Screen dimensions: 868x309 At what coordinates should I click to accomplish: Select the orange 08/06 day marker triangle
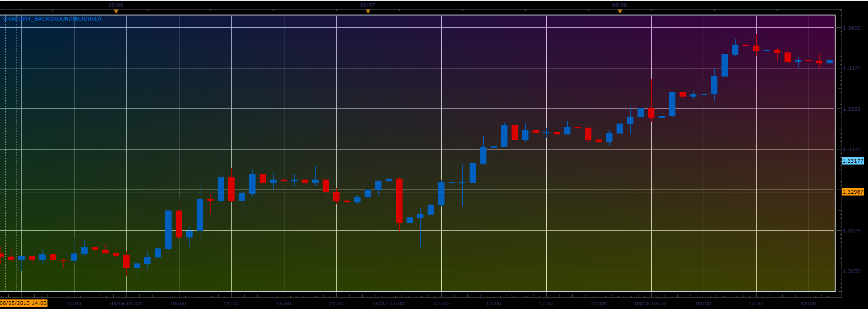coord(116,12)
